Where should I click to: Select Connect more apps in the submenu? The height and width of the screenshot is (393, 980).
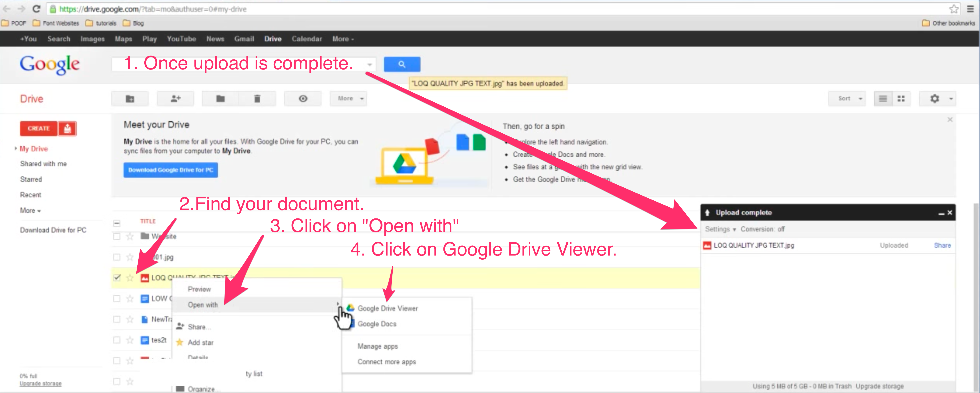(387, 362)
